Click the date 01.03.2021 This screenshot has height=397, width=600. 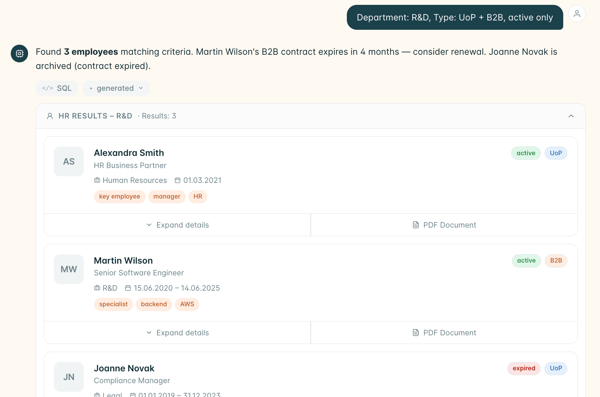[x=202, y=180]
